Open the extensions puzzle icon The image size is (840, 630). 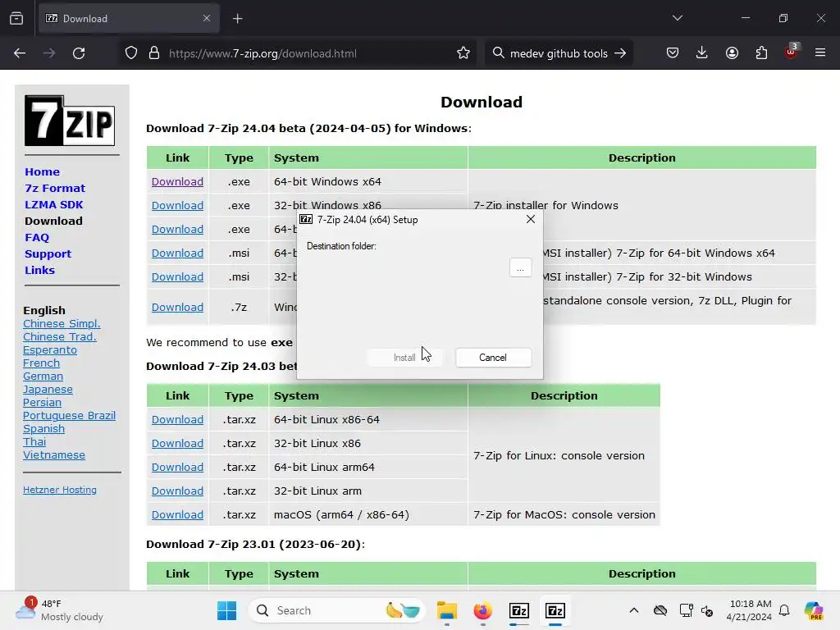pos(761,53)
